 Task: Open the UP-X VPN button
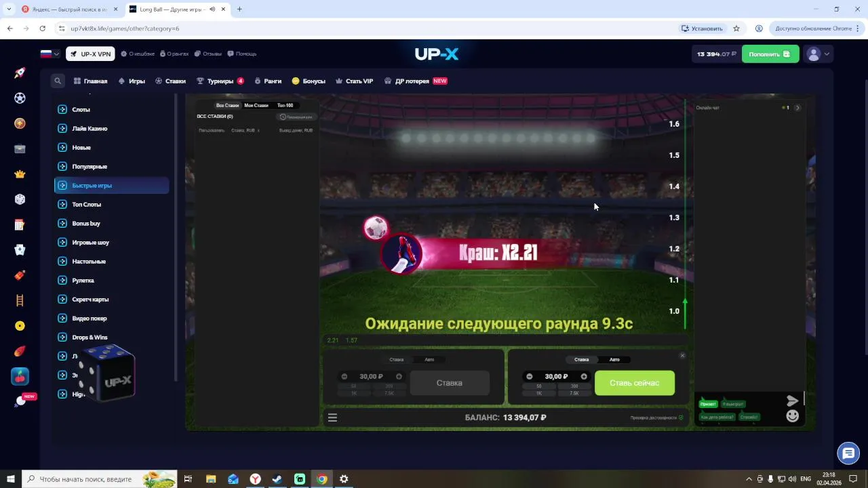pyautogui.click(x=90, y=54)
